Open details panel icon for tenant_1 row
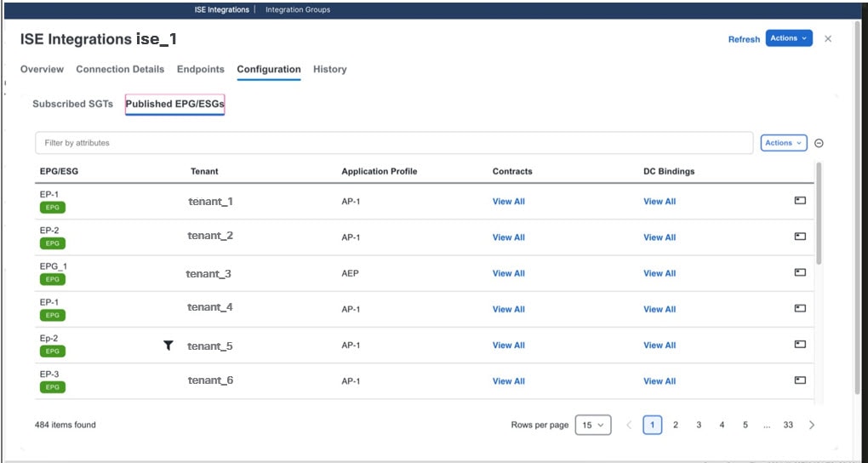The height and width of the screenshot is (463, 868). click(x=800, y=201)
